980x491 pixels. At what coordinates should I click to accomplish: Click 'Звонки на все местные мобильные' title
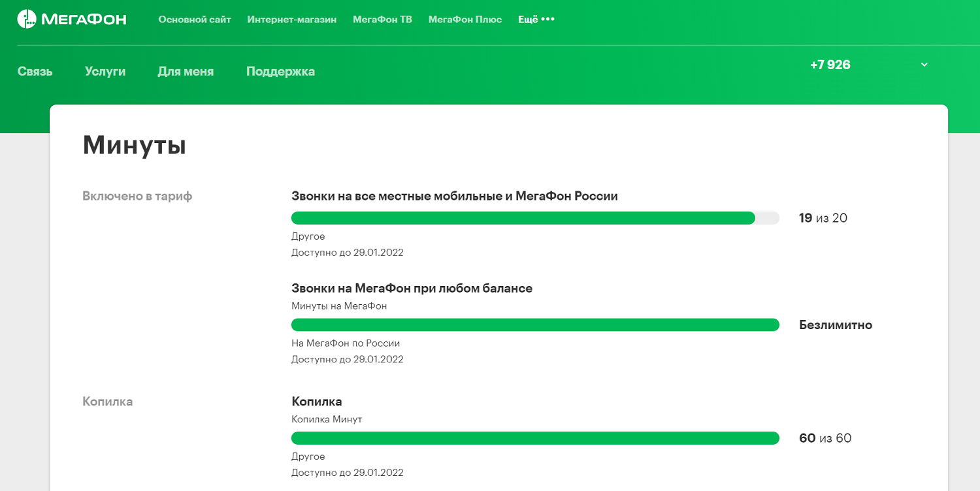(455, 196)
